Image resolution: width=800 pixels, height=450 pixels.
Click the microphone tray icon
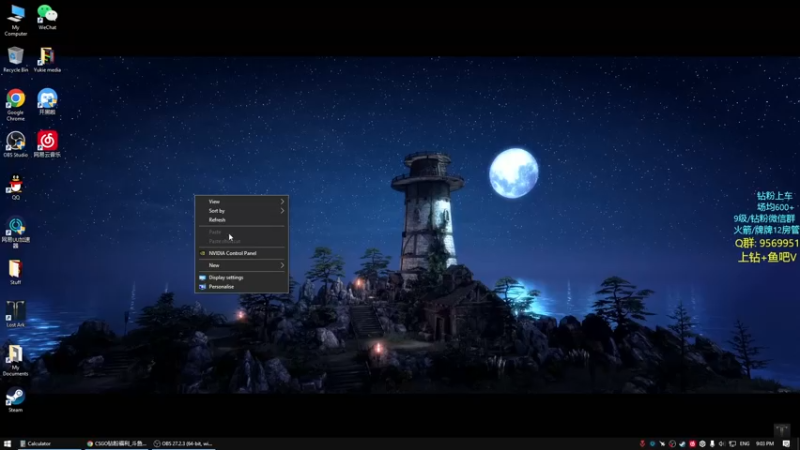pyautogui.click(x=712, y=444)
